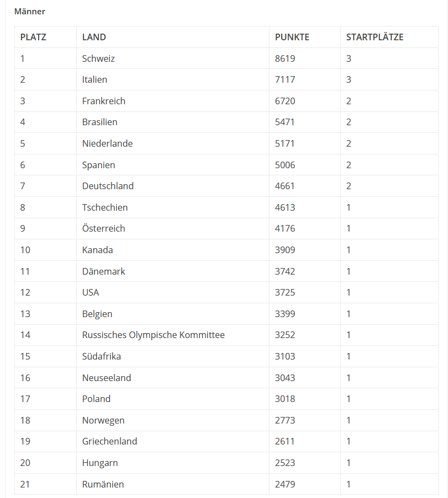Click the Kanada table entry
This screenshot has width=448, height=498.
pos(98,250)
